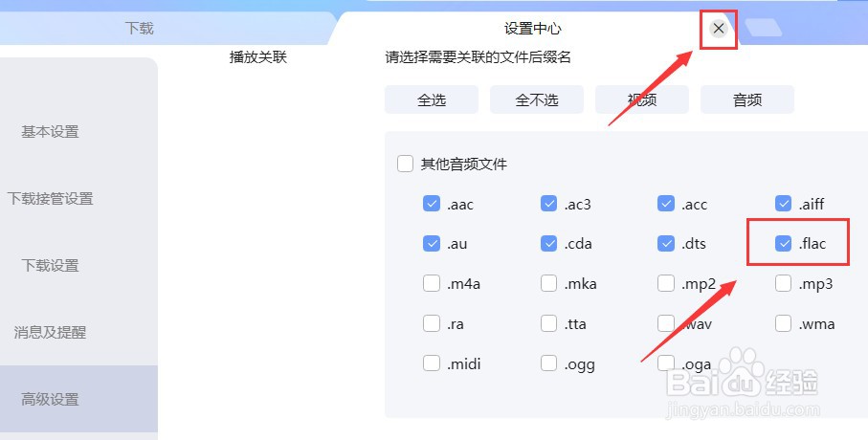868x440 pixels.
Task: Uncheck the .aac file extension
Action: tap(432, 203)
